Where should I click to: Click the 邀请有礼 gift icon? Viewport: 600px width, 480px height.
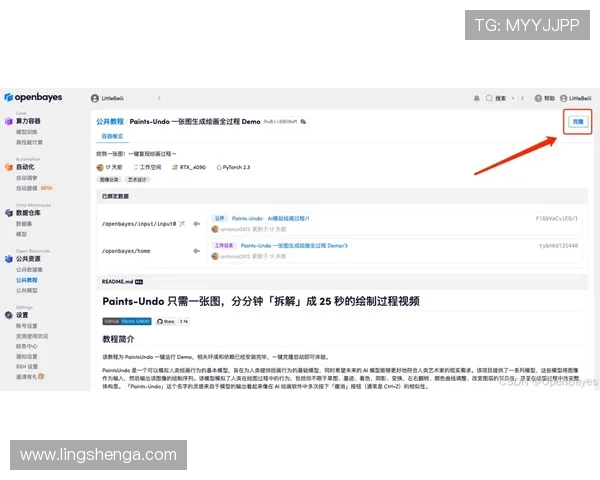(41, 377)
